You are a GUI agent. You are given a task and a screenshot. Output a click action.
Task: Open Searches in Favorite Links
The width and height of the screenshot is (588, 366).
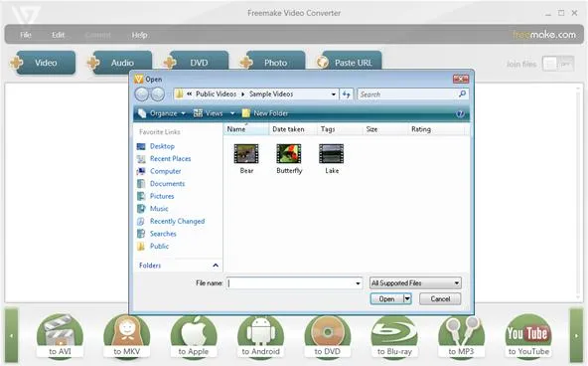coord(163,234)
